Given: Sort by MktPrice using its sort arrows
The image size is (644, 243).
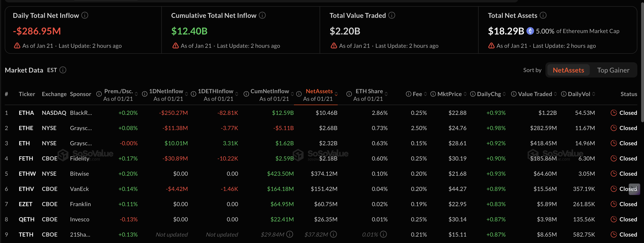Looking at the screenshot, I should click(x=465, y=94).
